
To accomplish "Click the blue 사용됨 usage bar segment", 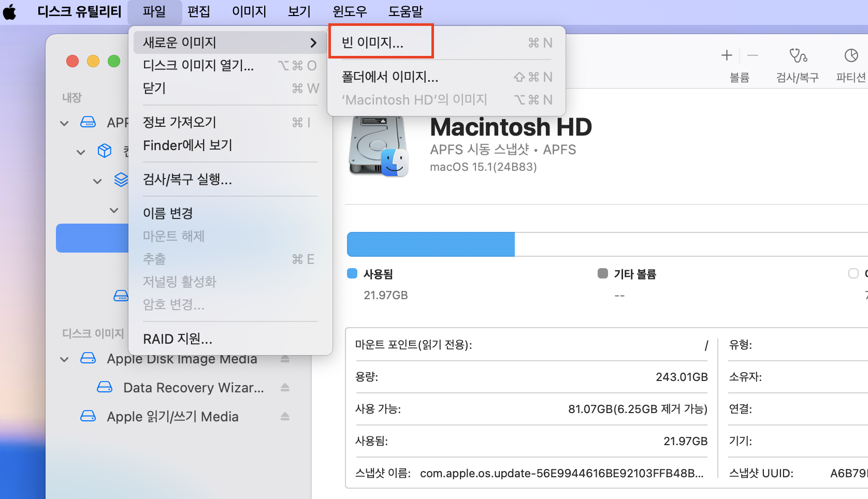I will (x=431, y=244).
